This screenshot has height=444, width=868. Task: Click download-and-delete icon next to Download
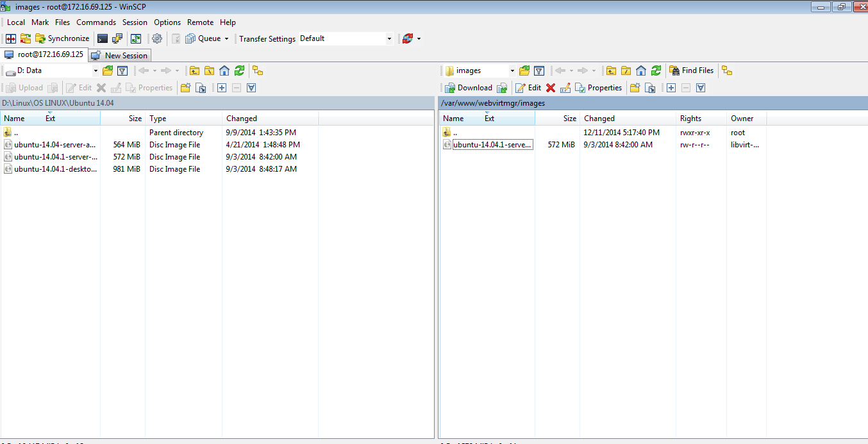[x=502, y=88]
